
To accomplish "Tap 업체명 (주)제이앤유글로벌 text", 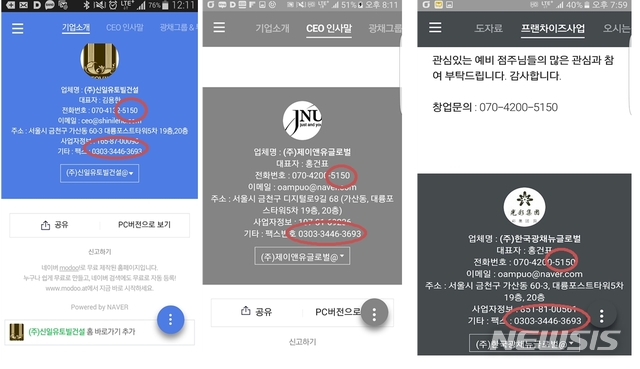I will coord(302,152).
